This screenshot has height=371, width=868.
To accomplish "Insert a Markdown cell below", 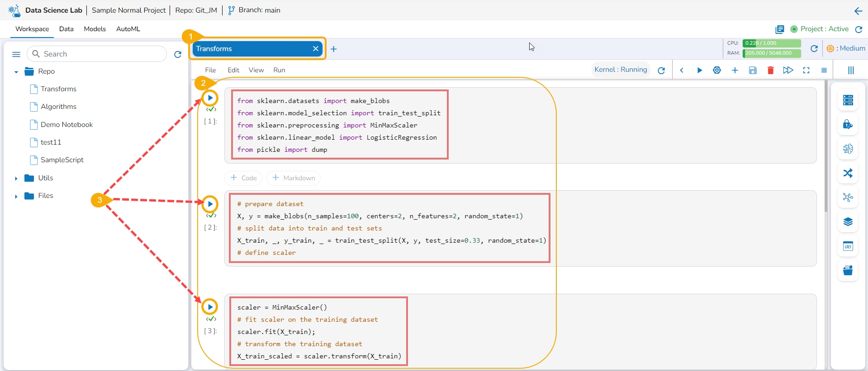I will (x=294, y=178).
